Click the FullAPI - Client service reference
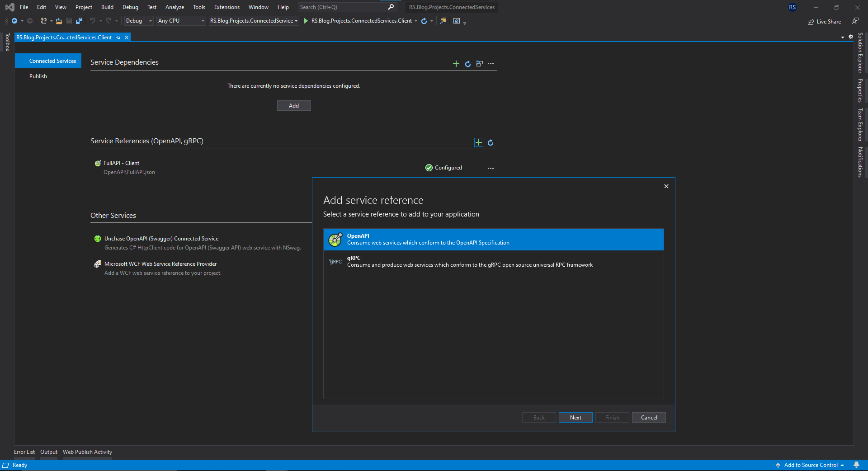 (121, 163)
